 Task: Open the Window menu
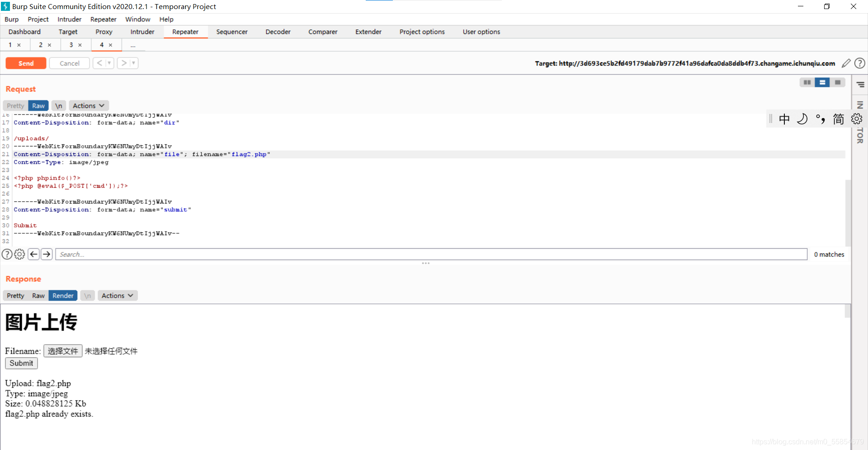[138, 19]
